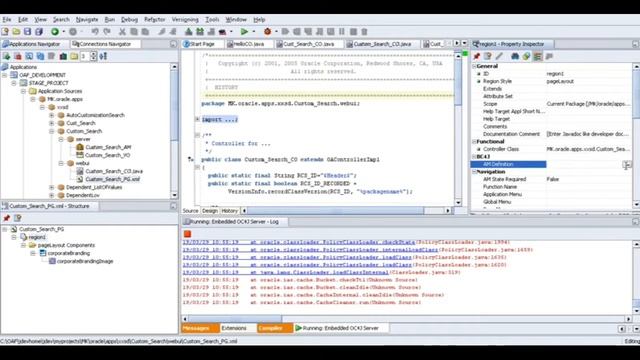Click the Redo toolbar icon
This screenshot has height=360, width=640.
pyautogui.click(x=107, y=31)
